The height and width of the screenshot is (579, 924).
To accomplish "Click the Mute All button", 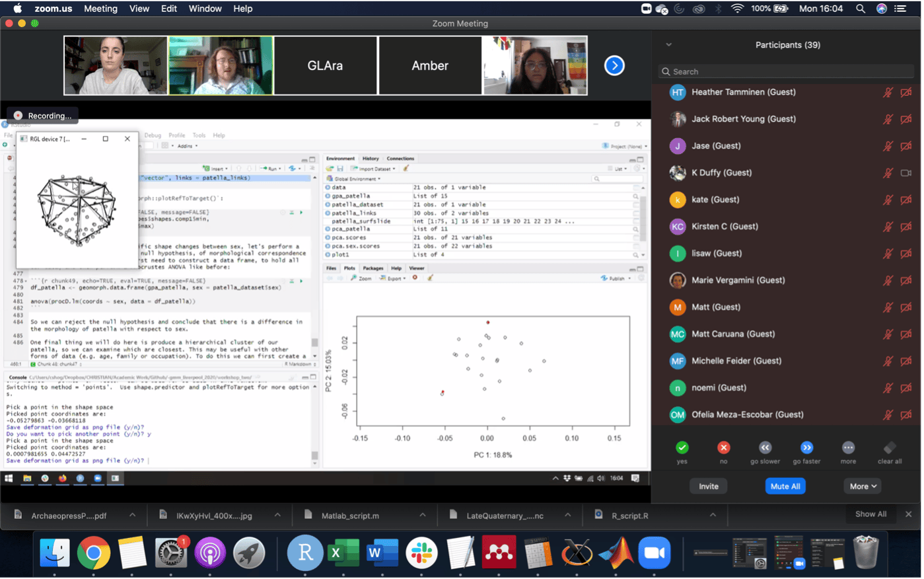I will pyautogui.click(x=785, y=486).
